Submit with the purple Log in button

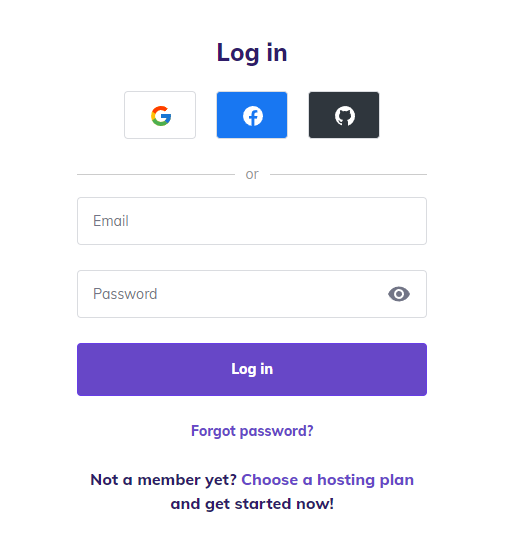[252, 369]
